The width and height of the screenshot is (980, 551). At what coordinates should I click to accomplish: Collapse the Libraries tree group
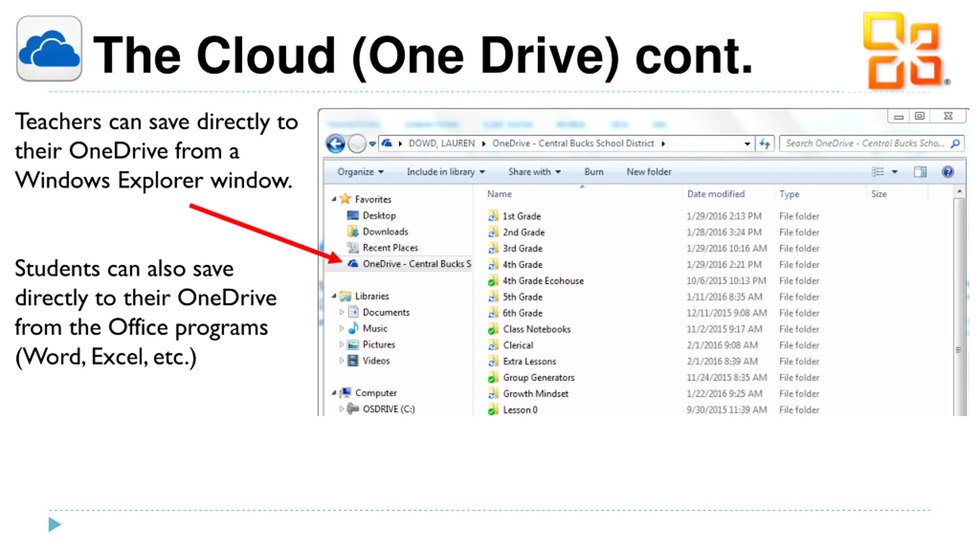[334, 296]
